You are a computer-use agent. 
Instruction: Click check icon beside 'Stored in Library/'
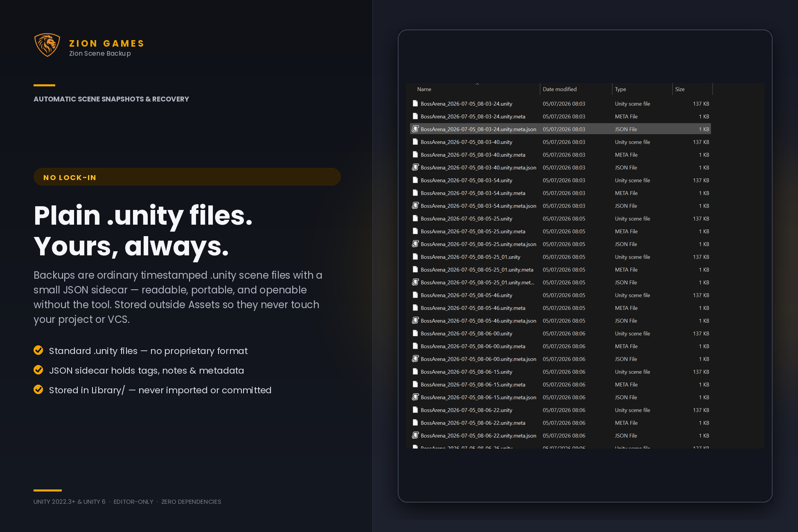[38, 390]
